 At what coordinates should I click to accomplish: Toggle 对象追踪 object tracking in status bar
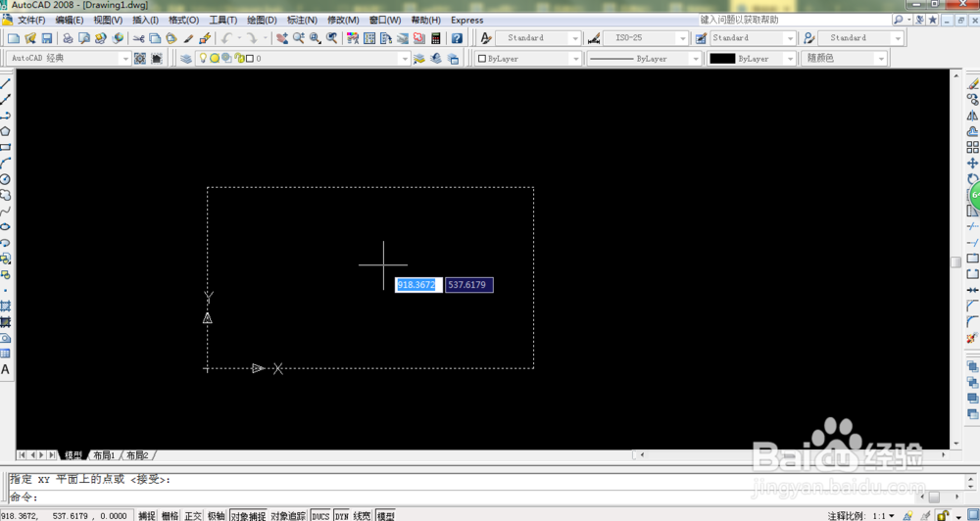click(x=288, y=515)
